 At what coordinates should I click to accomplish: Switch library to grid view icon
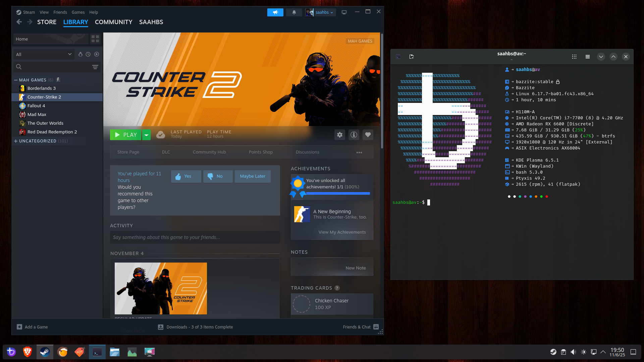click(95, 39)
